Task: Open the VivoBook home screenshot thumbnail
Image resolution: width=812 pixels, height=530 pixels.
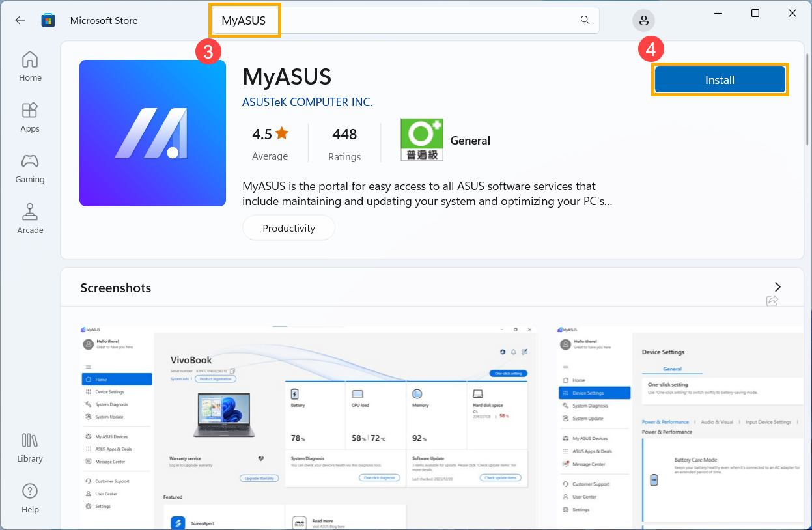Action: (x=308, y=428)
